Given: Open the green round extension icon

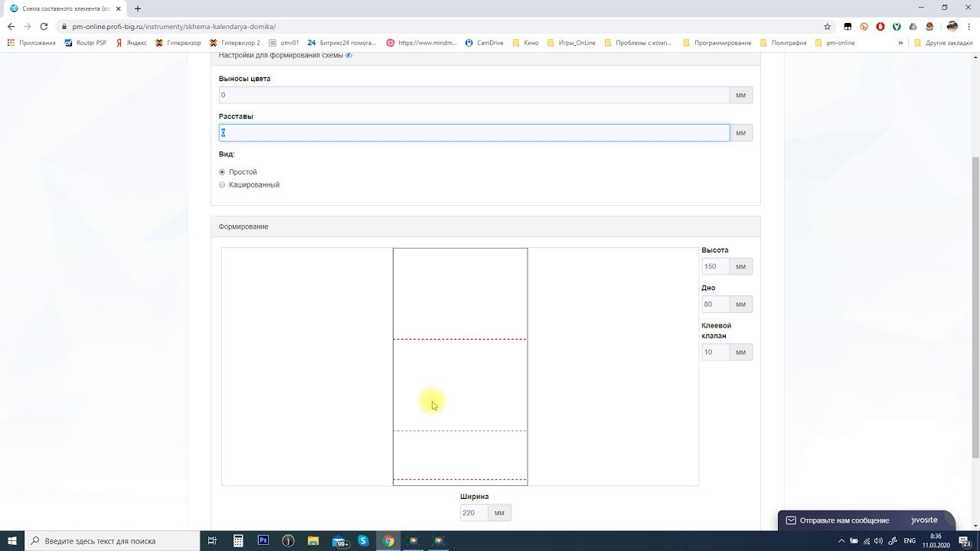Looking at the screenshot, I should [897, 26].
